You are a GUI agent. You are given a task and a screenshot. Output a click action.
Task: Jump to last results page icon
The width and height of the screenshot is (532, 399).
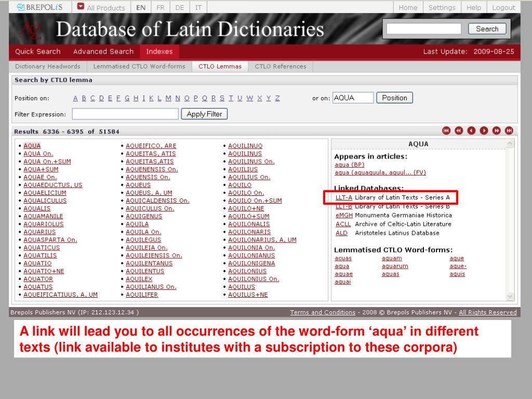click(509, 130)
